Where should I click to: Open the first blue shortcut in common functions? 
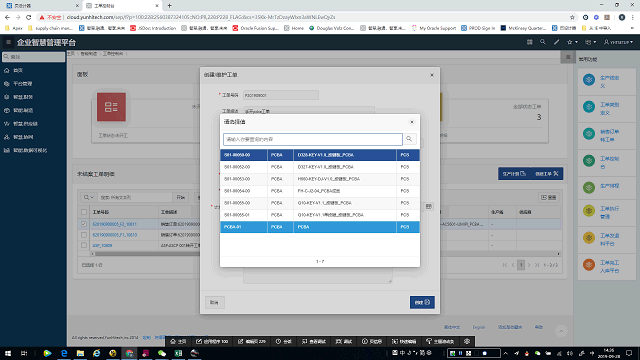tap(607, 82)
